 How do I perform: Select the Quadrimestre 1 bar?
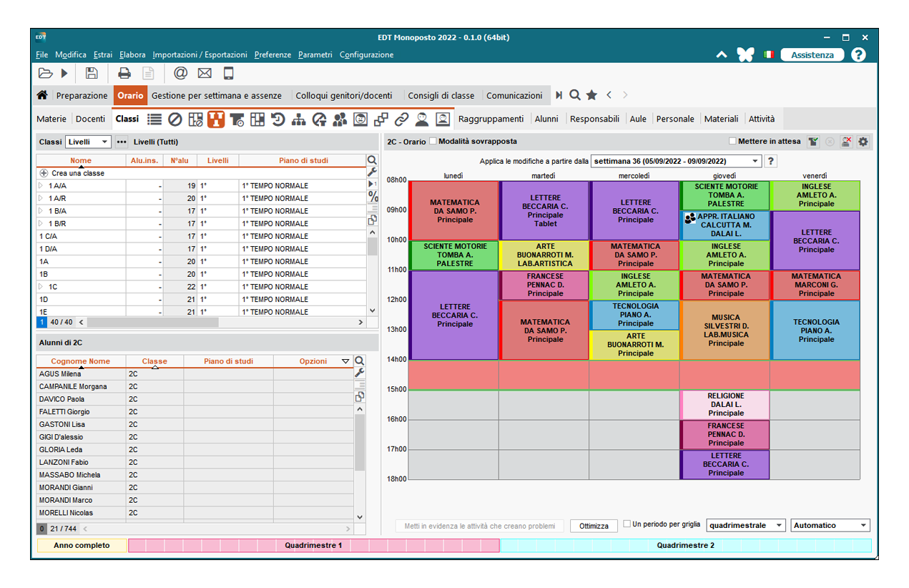click(x=313, y=545)
